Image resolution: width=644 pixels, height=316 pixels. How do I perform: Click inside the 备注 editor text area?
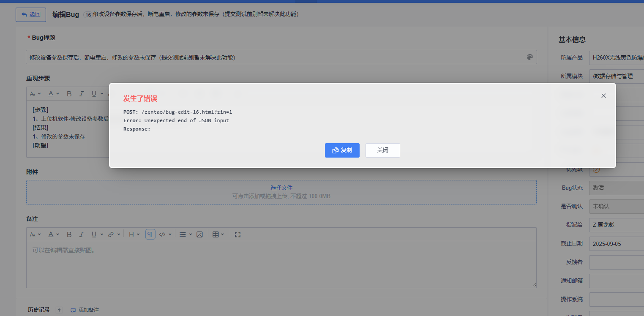click(281, 264)
